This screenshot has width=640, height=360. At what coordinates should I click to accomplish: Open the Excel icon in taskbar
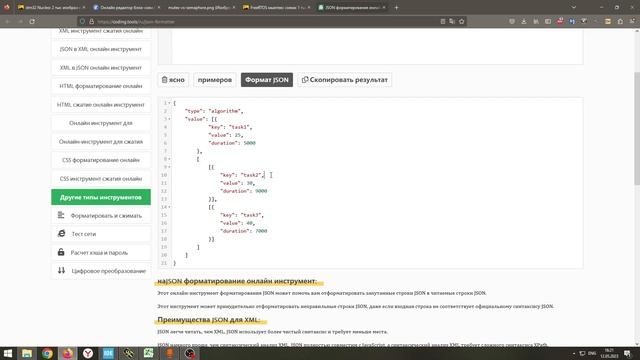[148, 353]
